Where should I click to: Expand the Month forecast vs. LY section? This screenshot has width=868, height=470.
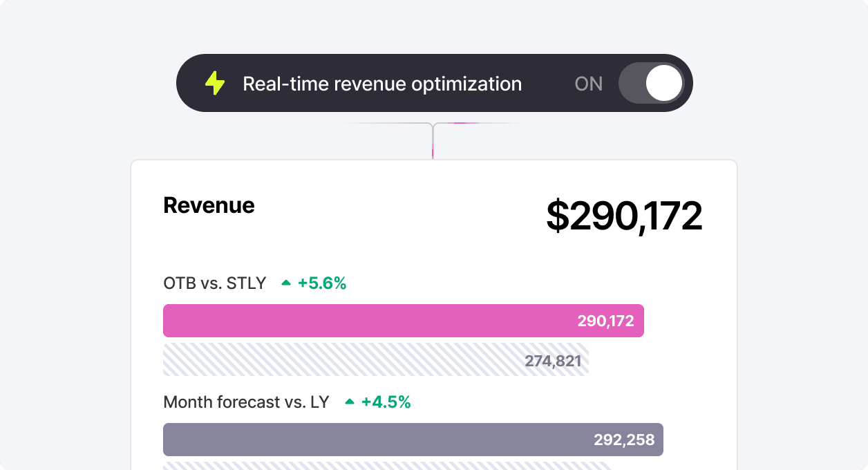pos(245,402)
